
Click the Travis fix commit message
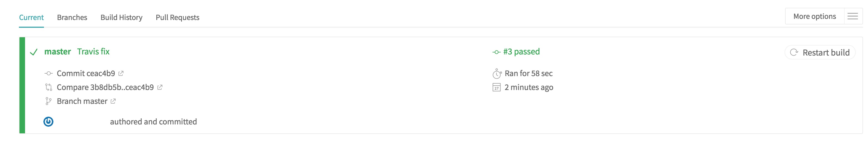pos(93,51)
